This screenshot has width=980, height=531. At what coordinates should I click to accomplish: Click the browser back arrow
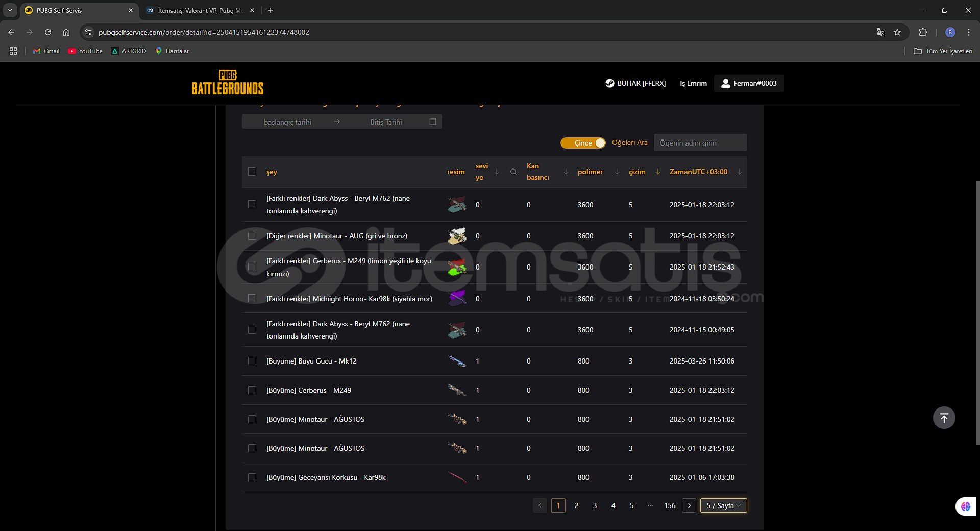pyautogui.click(x=11, y=32)
